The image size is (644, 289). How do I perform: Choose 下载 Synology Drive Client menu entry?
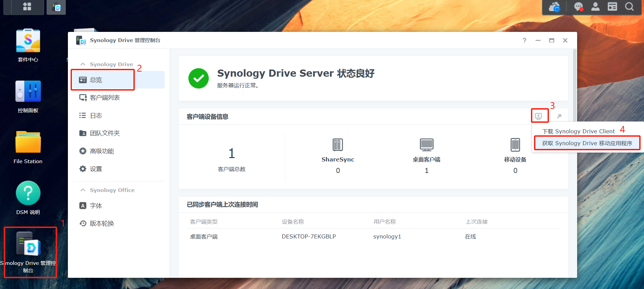point(578,131)
